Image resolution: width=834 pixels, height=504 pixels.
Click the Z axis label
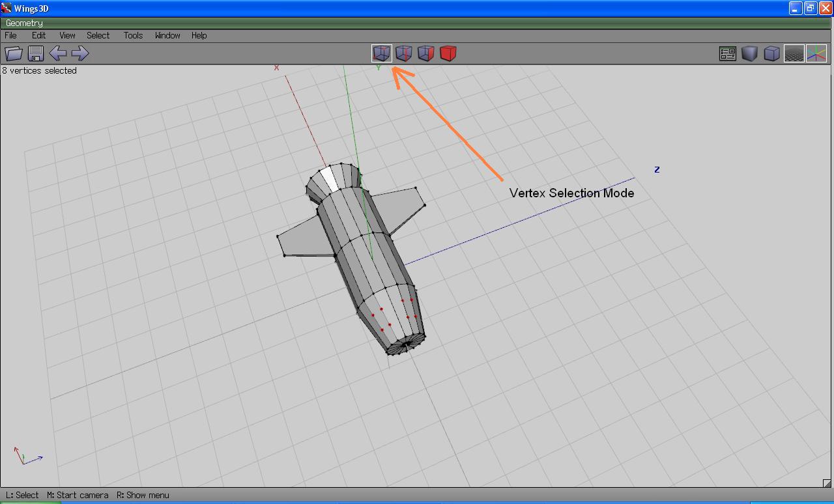click(x=657, y=169)
